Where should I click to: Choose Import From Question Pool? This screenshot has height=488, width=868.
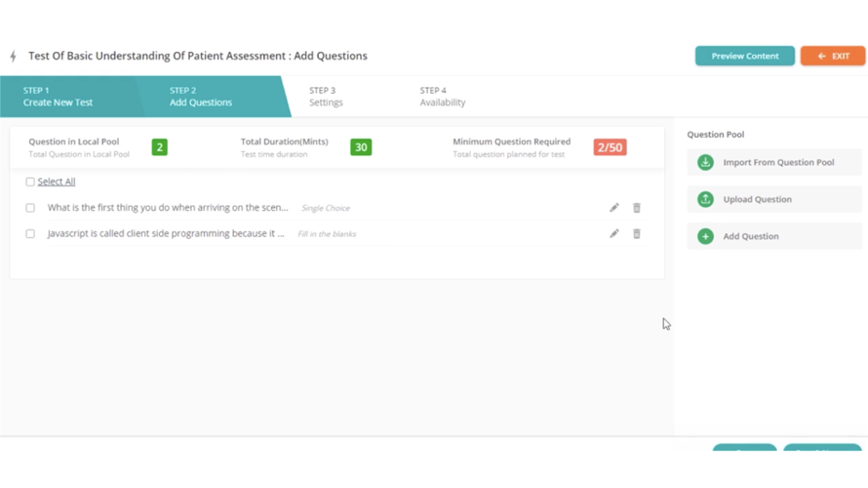(x=774, y=162)
